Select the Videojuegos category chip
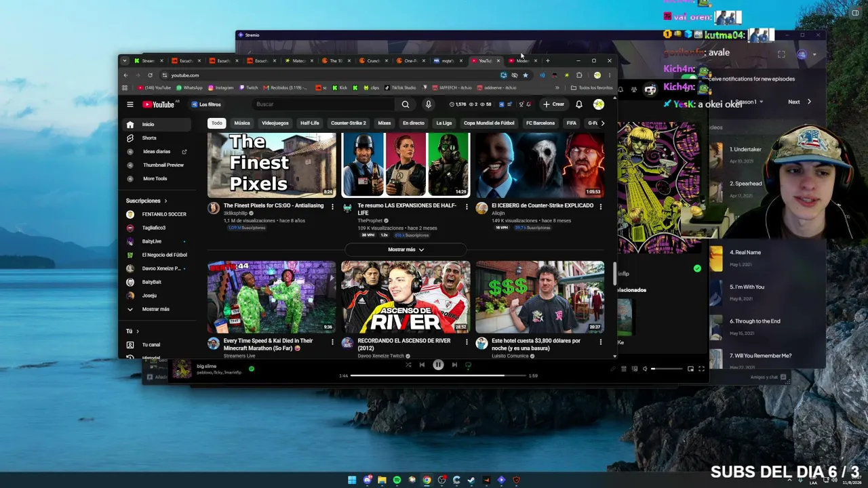The width and height of the screenshot is (868, 488). coord(275,123)
